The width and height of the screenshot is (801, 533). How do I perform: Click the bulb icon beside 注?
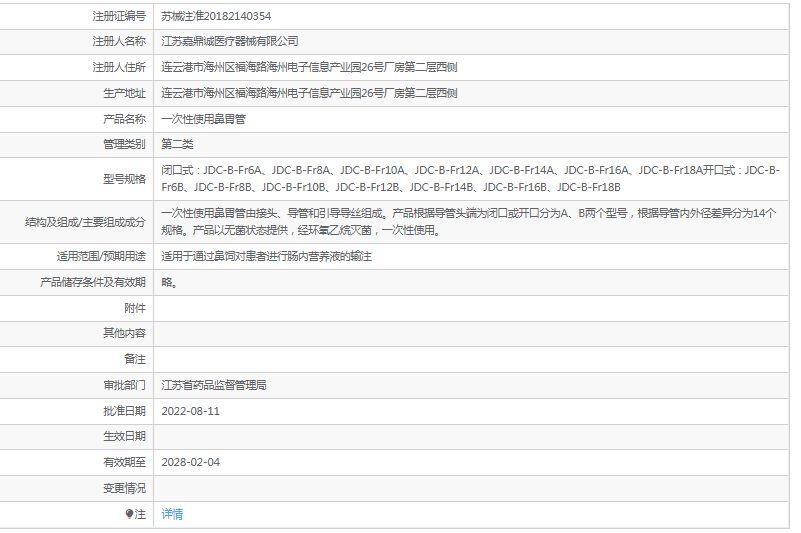click(x=129, y=514)
